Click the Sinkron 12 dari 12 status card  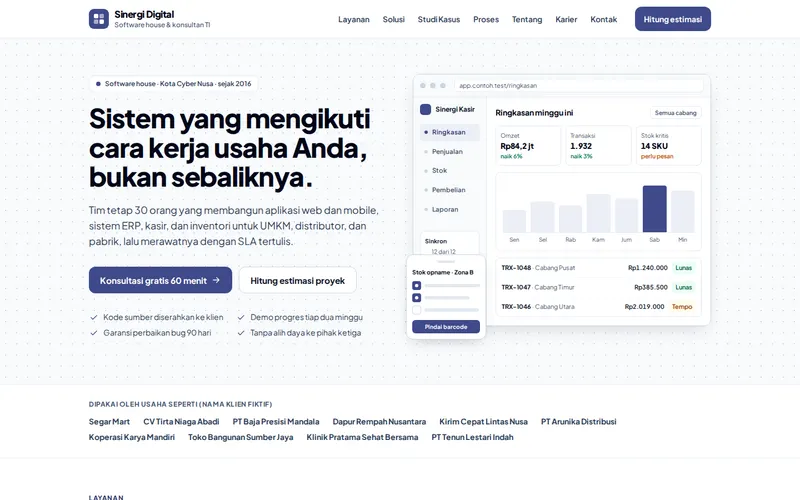tap(449, 245)
